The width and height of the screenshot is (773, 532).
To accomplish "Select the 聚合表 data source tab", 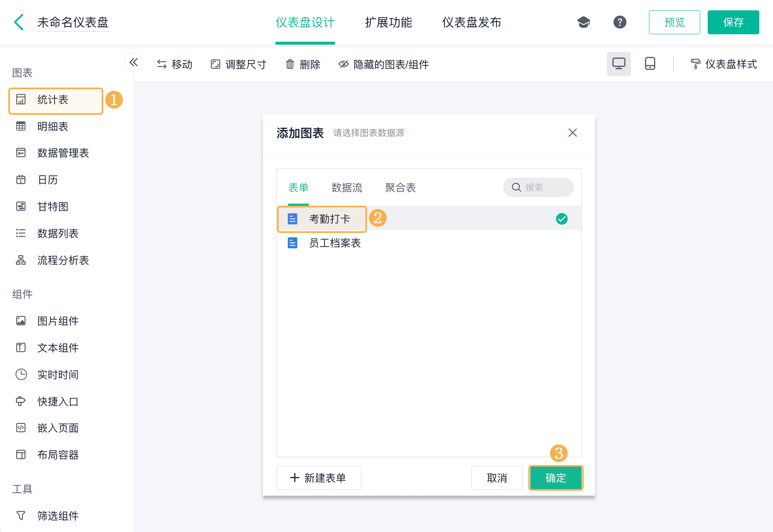I will point(400,188).
